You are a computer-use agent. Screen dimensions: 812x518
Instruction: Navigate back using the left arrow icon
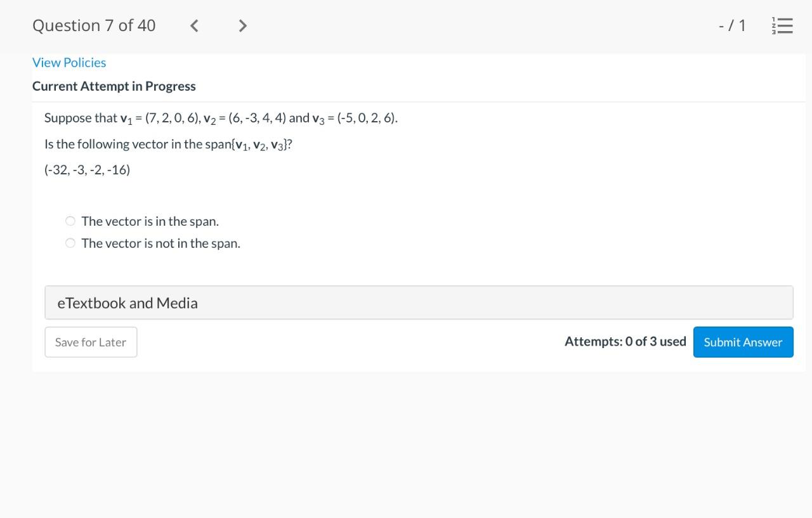[x=193, y=25]
